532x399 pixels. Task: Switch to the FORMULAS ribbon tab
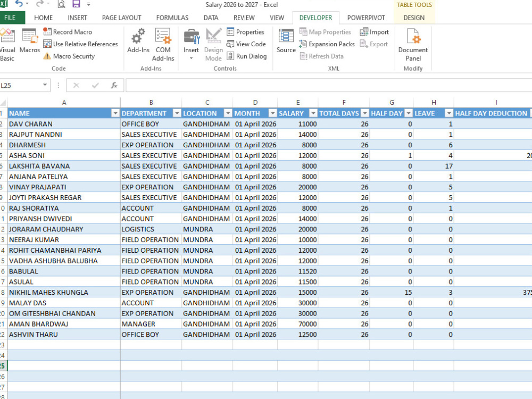[172, 18]
